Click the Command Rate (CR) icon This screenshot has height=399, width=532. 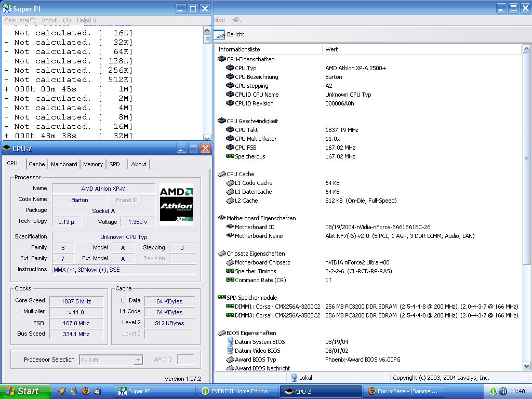click(x=230, y=280)
